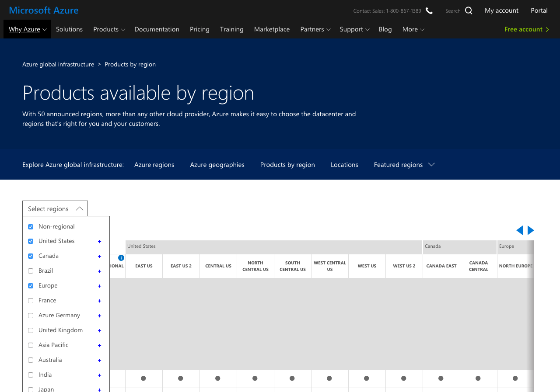Expand Australia with its plus icon
Viewport: 560px width, 392px height.
tap(99, 360)
